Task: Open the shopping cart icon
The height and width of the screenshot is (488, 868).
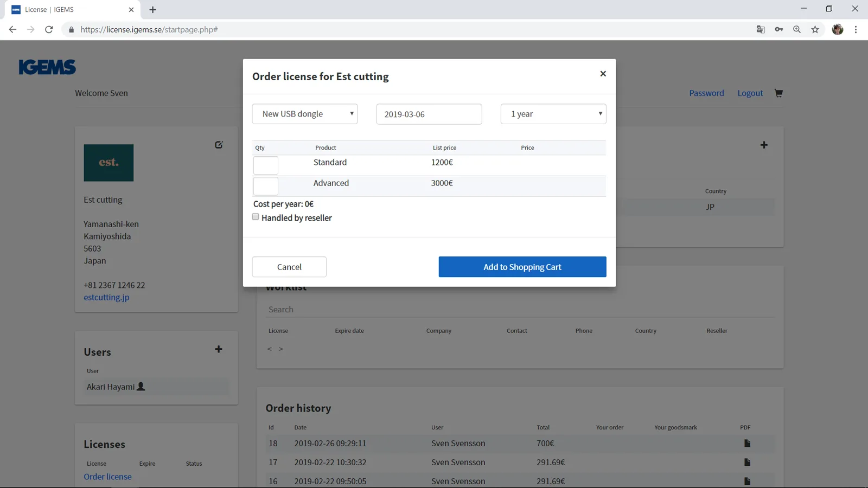Action: [778, 93]
